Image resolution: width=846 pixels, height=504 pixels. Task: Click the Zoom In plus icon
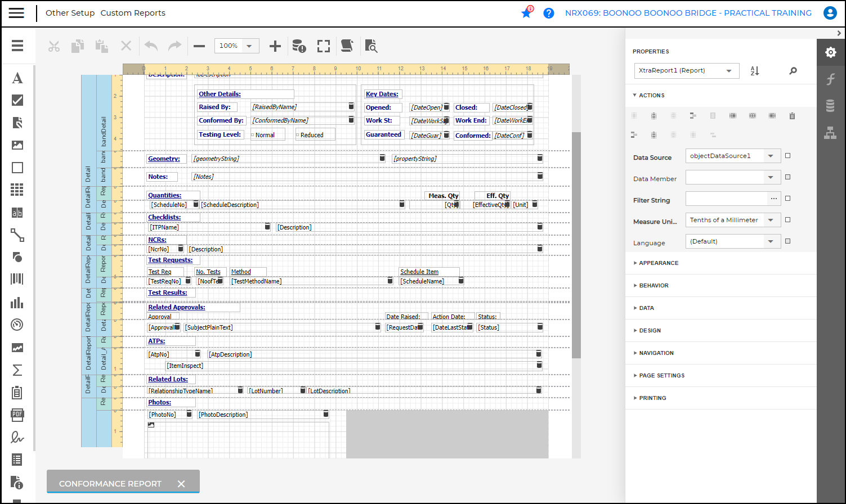275,46
